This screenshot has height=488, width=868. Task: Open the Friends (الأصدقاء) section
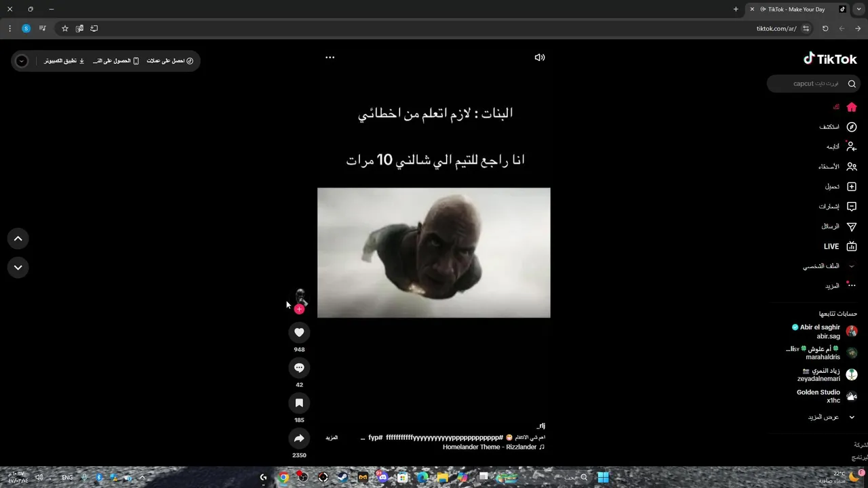(838, 167)
